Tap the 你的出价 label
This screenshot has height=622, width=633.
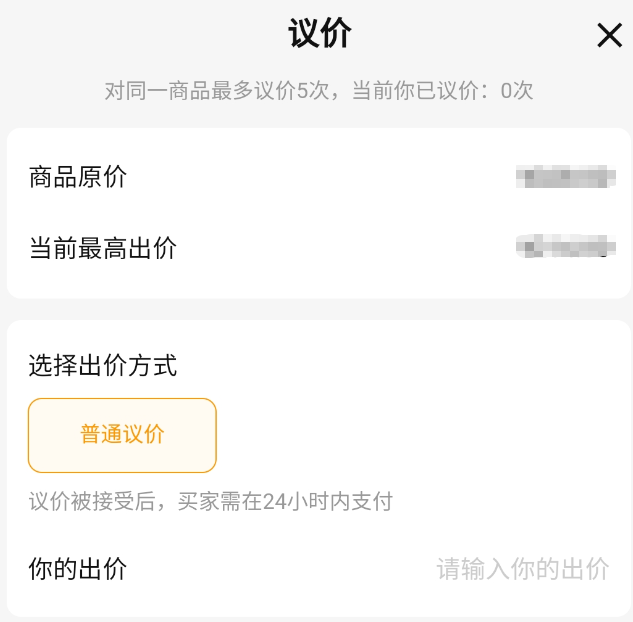point(78,569)
